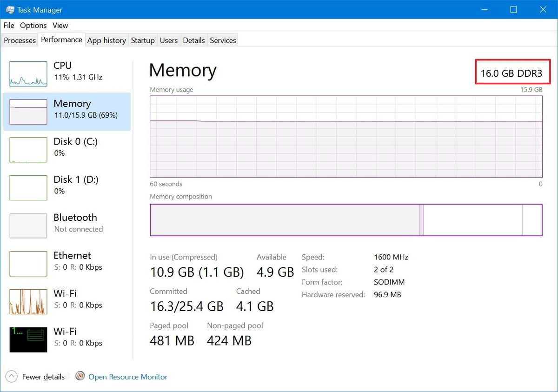The height and width of the screenshot is (392, 558).
Task: Open the Startup tab
Action: (142, 40)
